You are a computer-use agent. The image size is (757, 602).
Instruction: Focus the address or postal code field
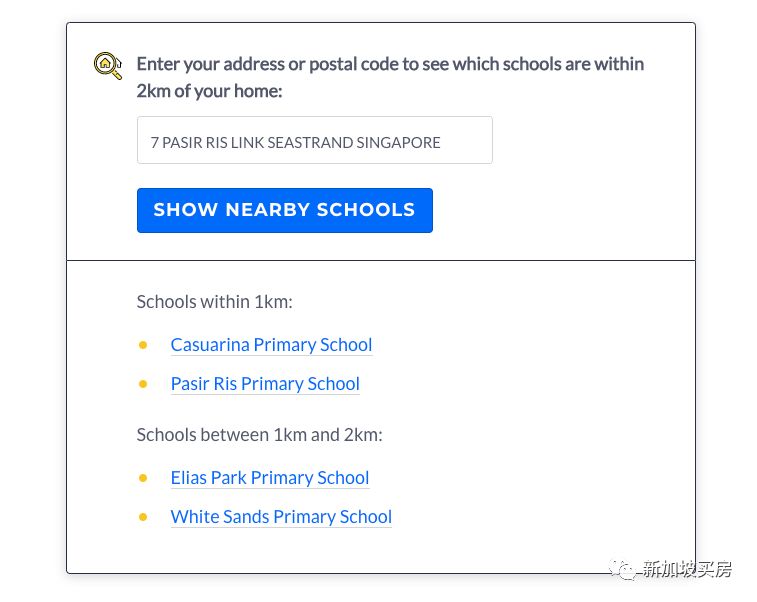(314, 141)
